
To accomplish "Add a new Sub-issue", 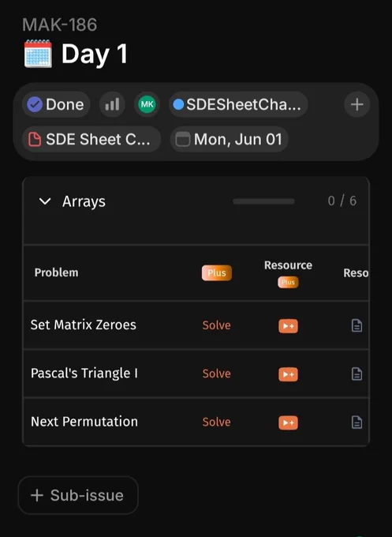I will pos(78,495).
